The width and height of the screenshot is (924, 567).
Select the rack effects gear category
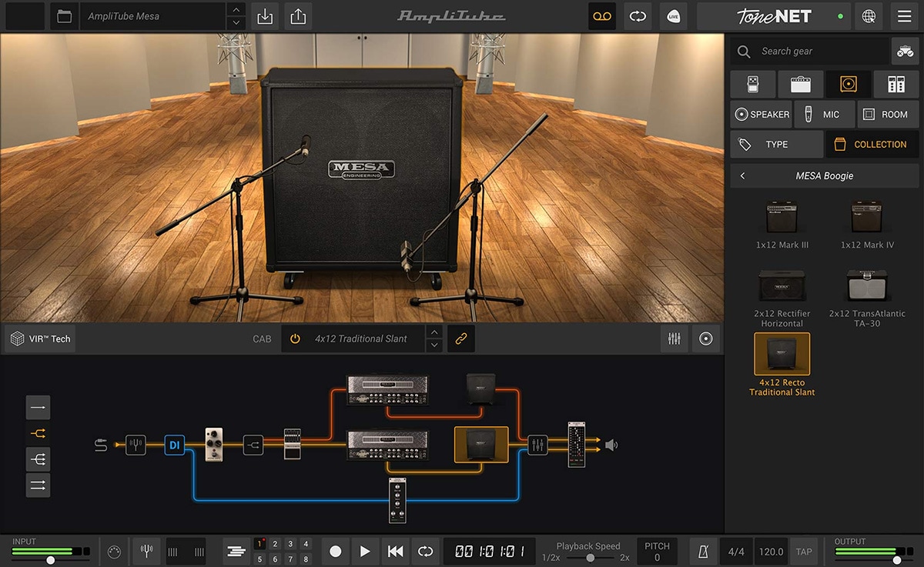pyautogui.click(x=896, y=84)
